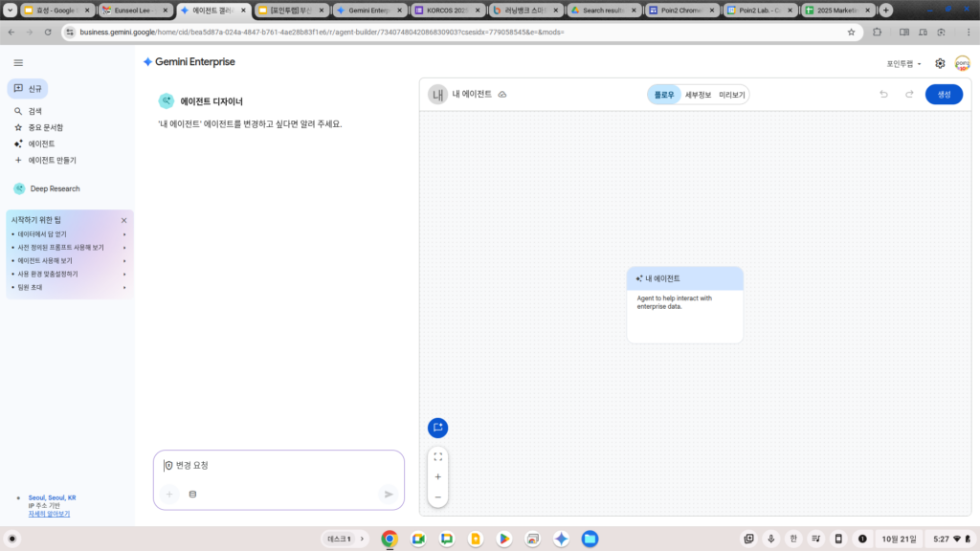Click the undo arrow icon
980x551 pixels.
click(x=883, y=95)
